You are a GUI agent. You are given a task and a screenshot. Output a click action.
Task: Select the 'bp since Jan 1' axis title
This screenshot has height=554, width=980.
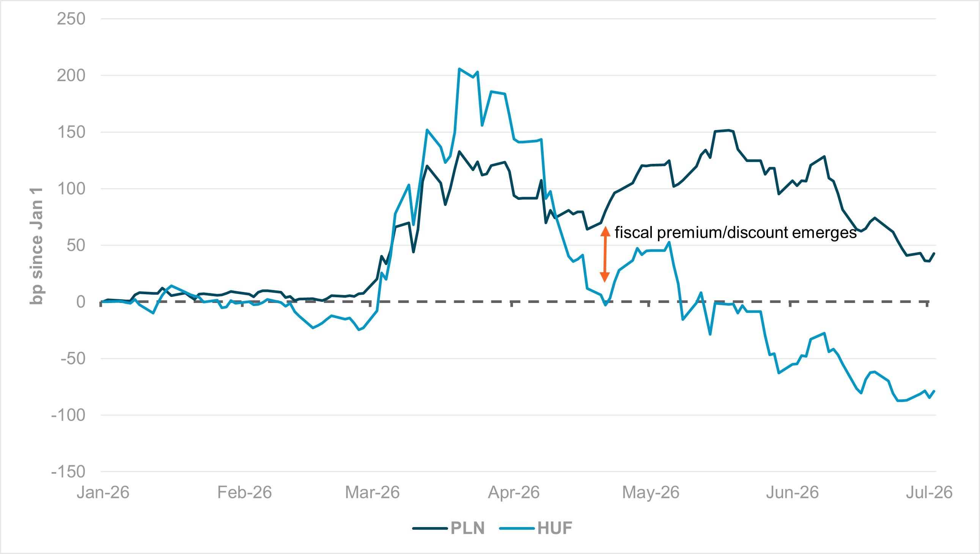(36, 246)
